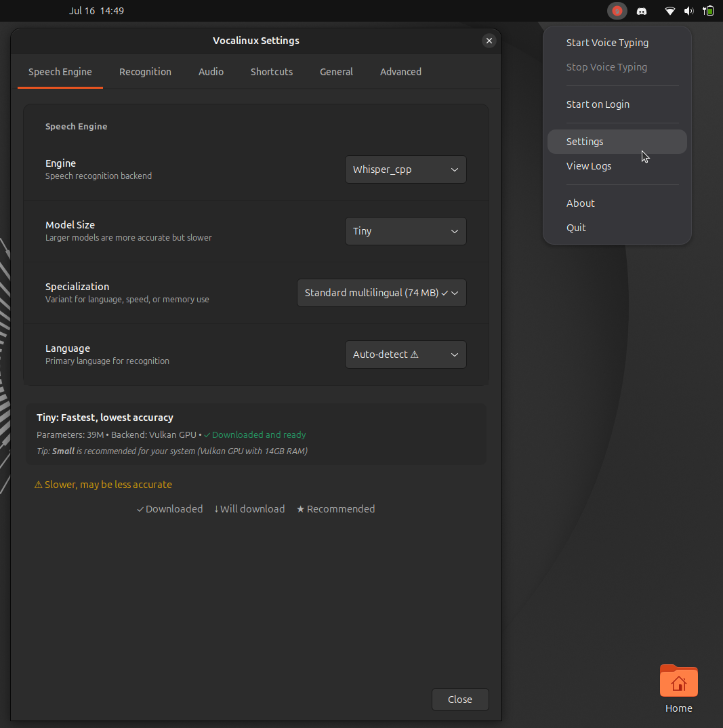Click the battery status icon
Image resolution: width=723 pixels, height=728 pixels.
(708, 11)
